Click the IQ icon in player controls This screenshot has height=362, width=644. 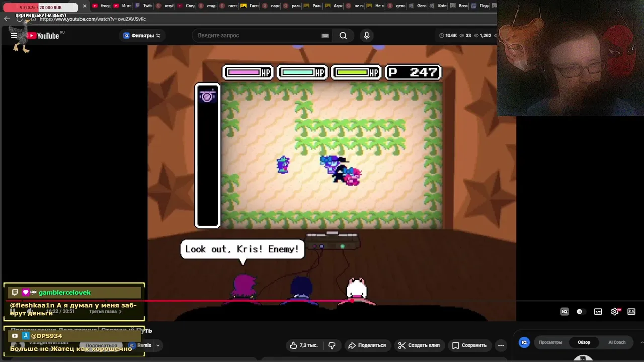click(565, 312)
